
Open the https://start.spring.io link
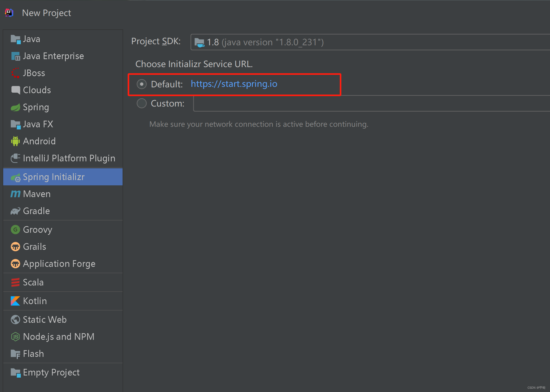(x=234, y=84)
